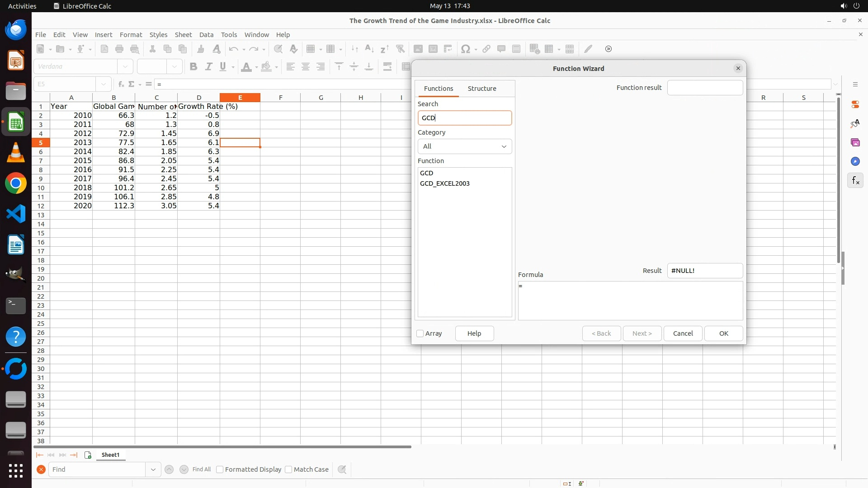868x488 pixels.
Task: Open the Gallery sidebar icon
Action: (855, 142)
